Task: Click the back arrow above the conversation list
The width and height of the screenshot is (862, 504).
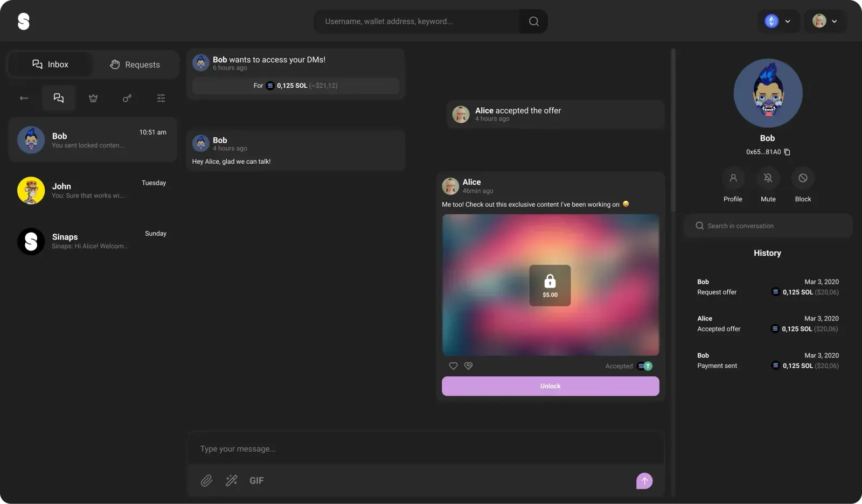Action: click(x=24, y=98)
